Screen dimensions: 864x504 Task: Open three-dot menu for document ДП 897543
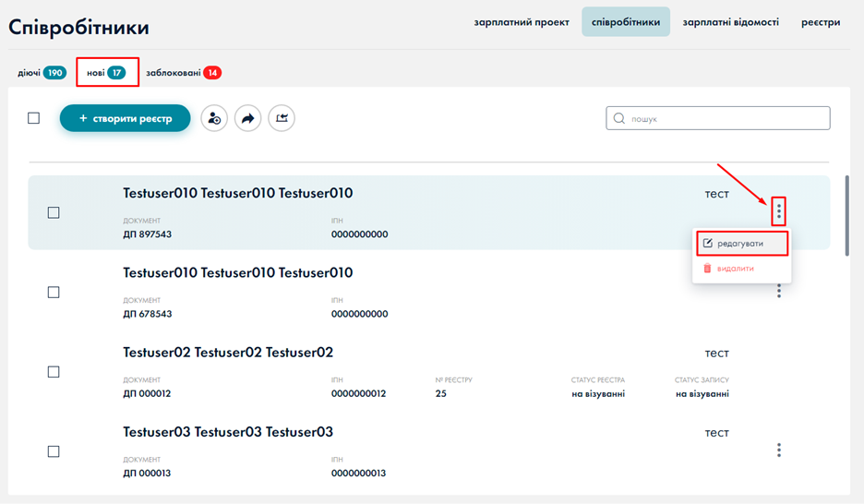[779, 211]
